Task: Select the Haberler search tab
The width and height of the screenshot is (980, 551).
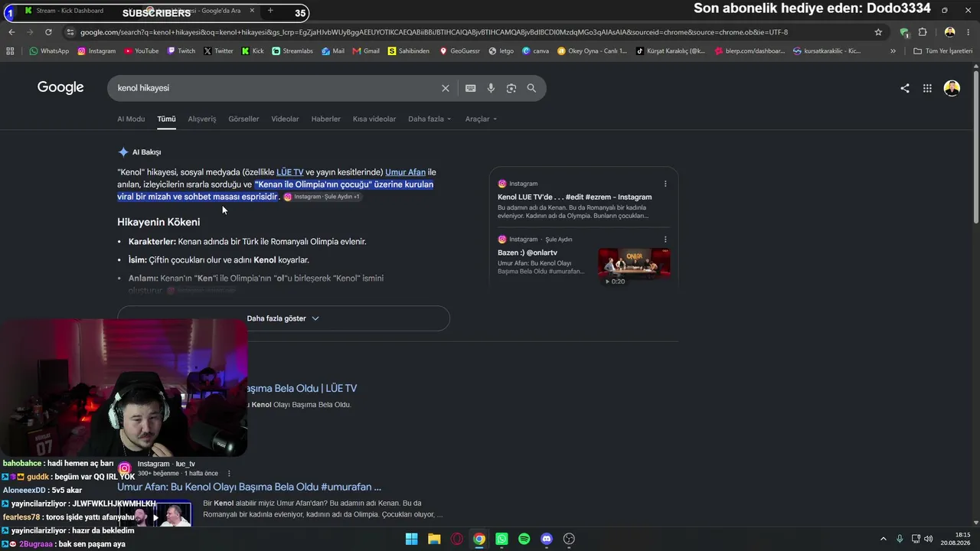Action: point(325,119)
